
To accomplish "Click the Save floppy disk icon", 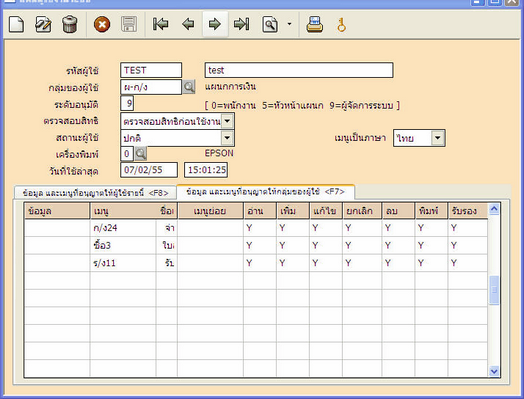I will 129,24.
